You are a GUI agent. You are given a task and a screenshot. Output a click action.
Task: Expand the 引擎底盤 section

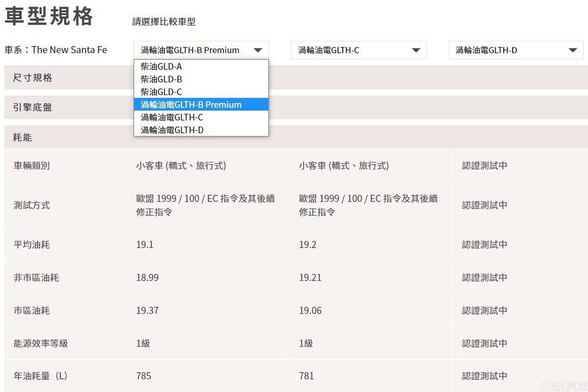(32, 108)
